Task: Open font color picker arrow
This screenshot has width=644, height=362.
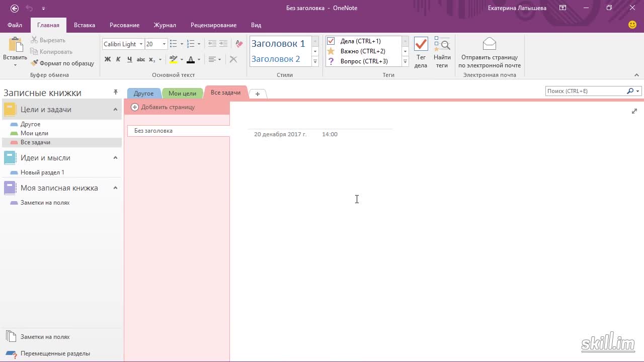Action: pyautogui.click(x=199, y=59)
